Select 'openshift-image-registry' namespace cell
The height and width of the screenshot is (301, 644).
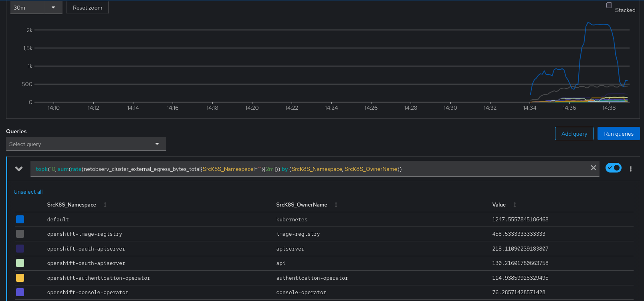tap(85, 234)
